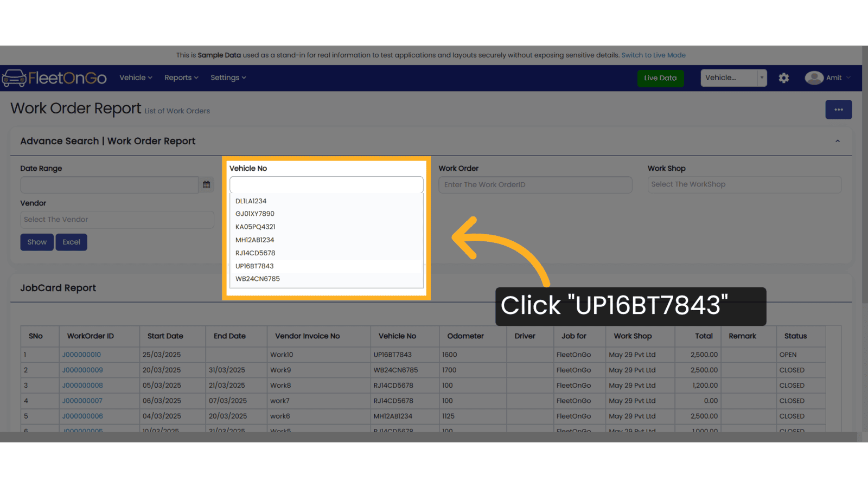Open the Reports menu
Image resolution: width=868 pixels, height=488 pixels.
[181, 78]
